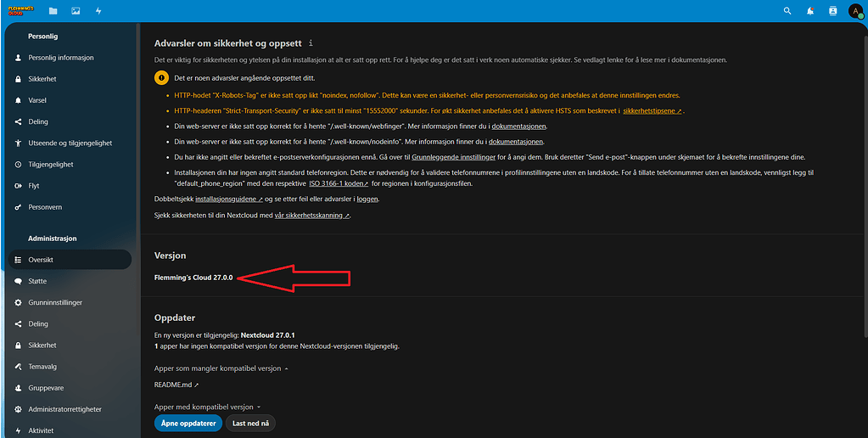Open the sikkerhetstipsene link
This screenshot has width=868, height=438.
[x=652, y=110]
